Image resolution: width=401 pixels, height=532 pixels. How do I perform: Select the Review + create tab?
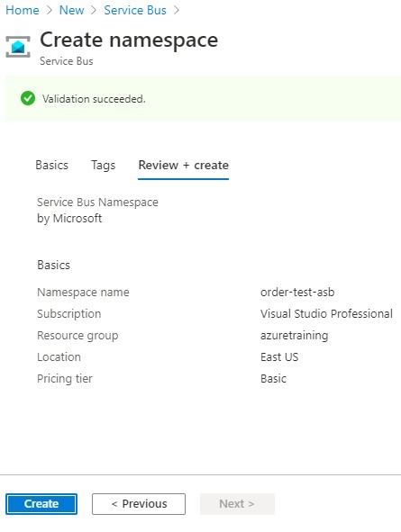183,166
